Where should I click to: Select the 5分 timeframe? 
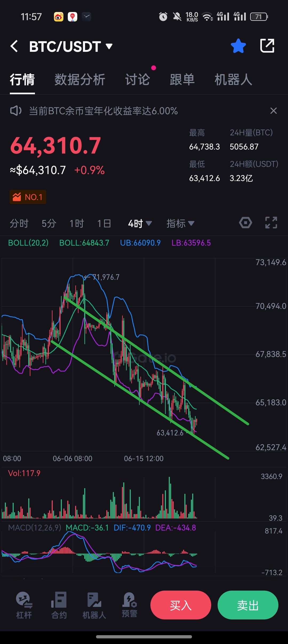click(x=49, y=223)
